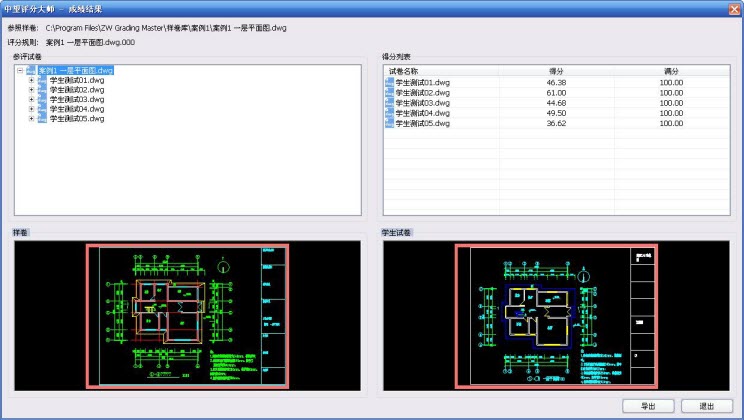
Task: Click the file icon beside tree item 学生测试01.dwg
Action: pyautogui.click(x=43, y=80)
